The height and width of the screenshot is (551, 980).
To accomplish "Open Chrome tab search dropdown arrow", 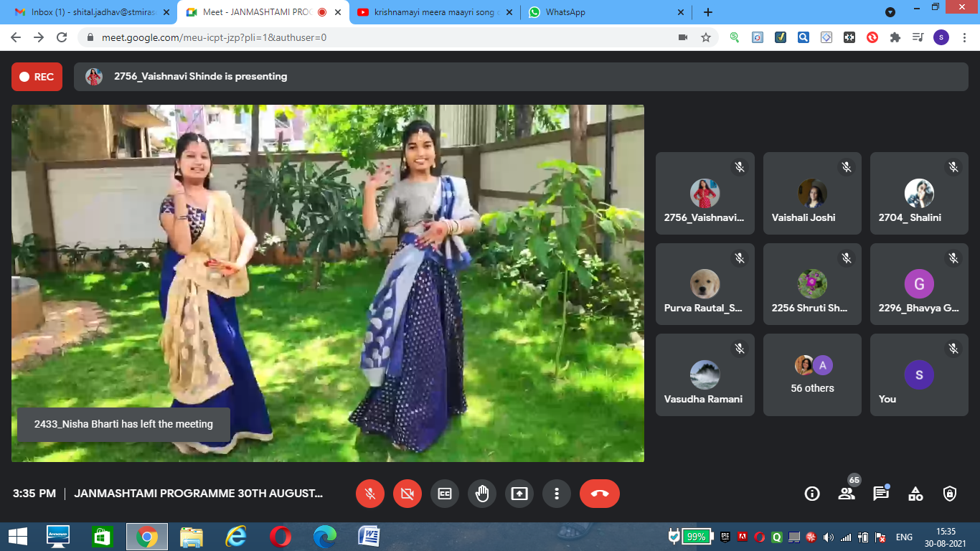I will click(x=890, y=12).
